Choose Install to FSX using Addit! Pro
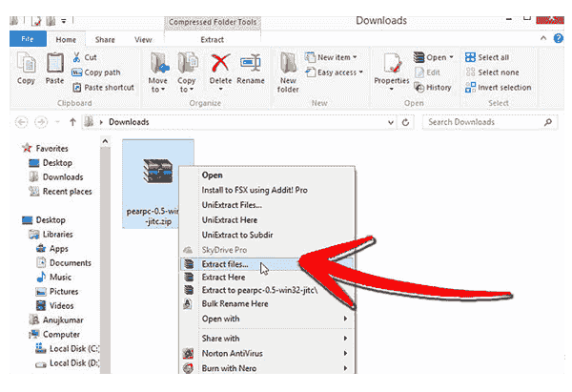Viewport: 572px width, 392px height. coord(267,190)
